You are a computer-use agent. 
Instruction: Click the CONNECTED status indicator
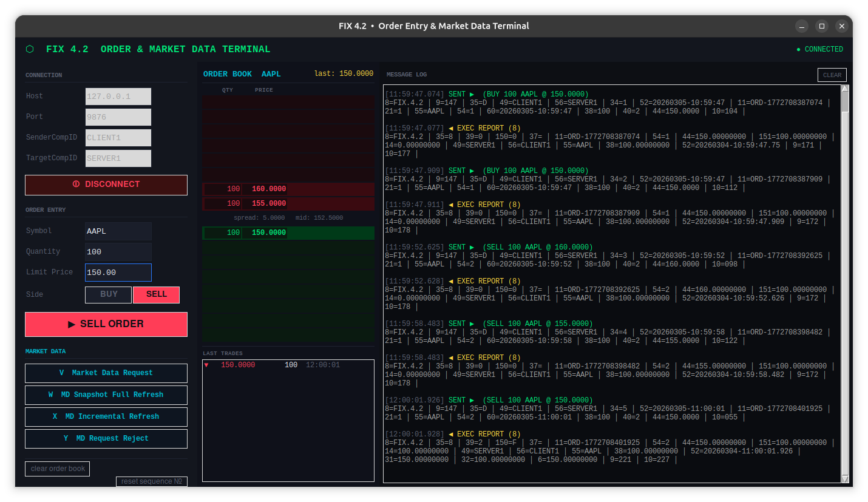tap(819, 49)
